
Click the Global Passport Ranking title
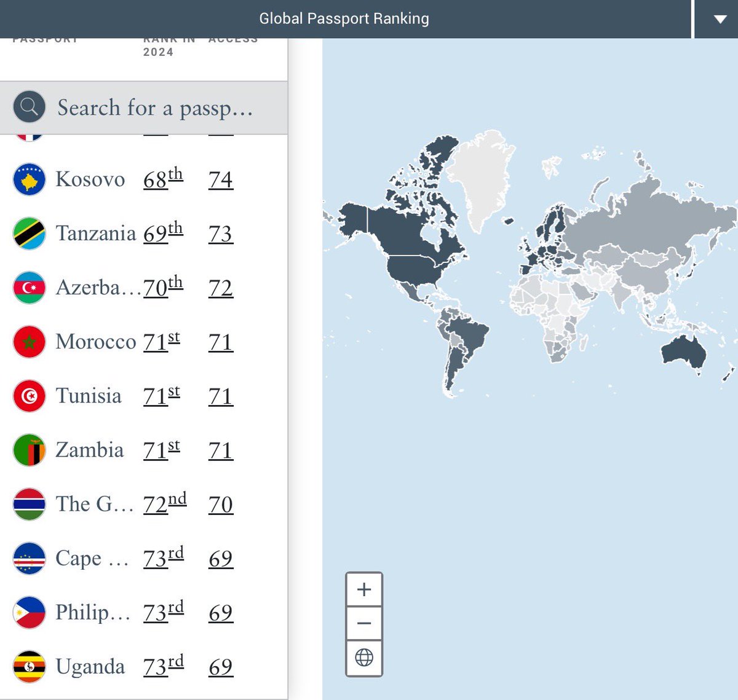(x=344, y=18)
